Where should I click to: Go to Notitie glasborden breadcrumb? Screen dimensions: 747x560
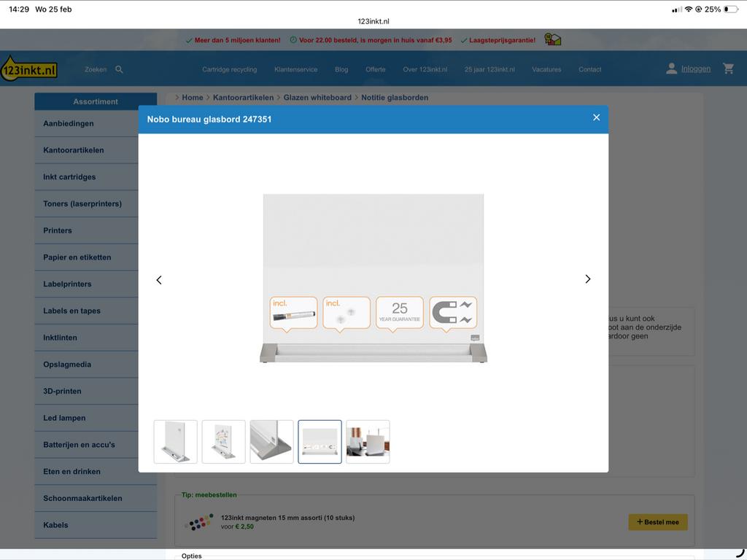(x=395, y=98)
